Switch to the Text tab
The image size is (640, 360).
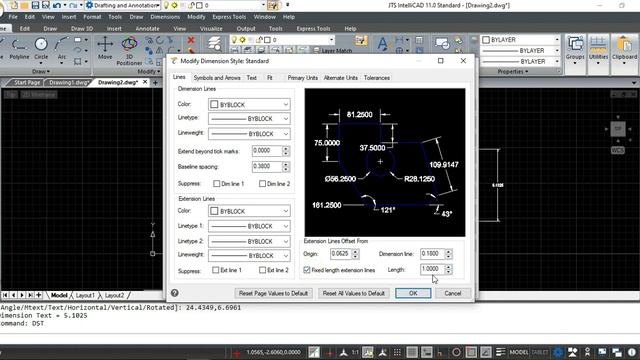251,78
